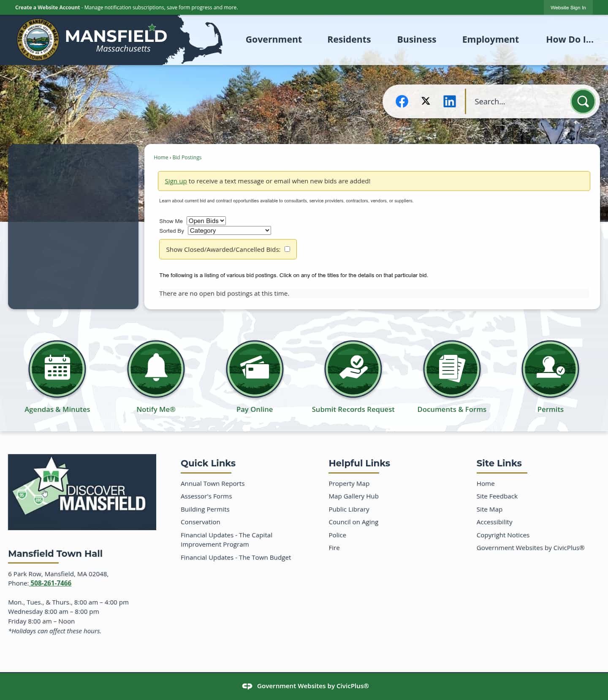
Task: Click the Town of Mansfield seal logo
Action: pyautogui.click(x=38, y=40)
